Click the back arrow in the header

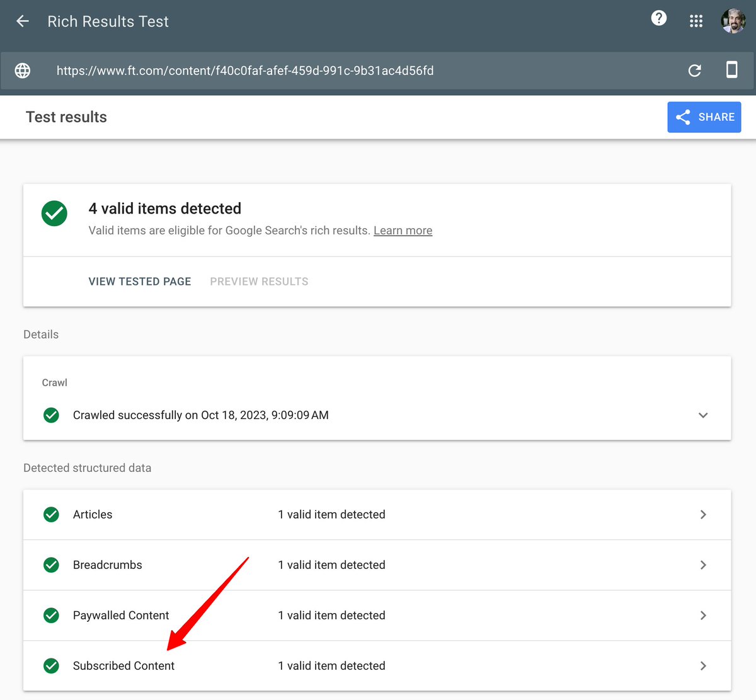pyautogui.click(x=22, y=21)
